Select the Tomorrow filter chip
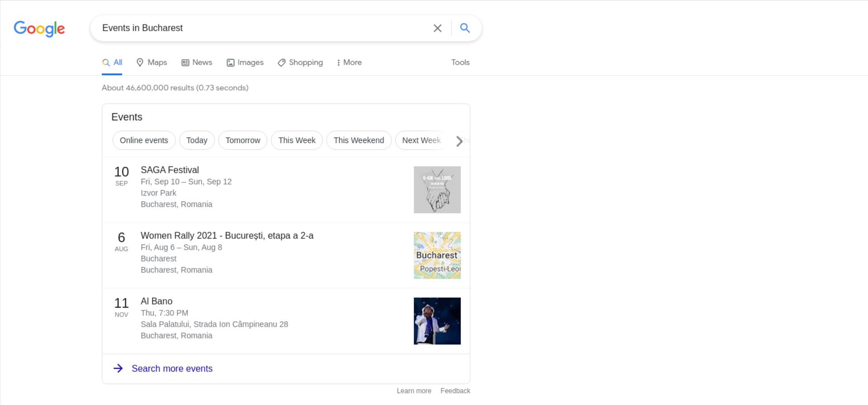This screenshot has width=868, height=405. (243, 140)
